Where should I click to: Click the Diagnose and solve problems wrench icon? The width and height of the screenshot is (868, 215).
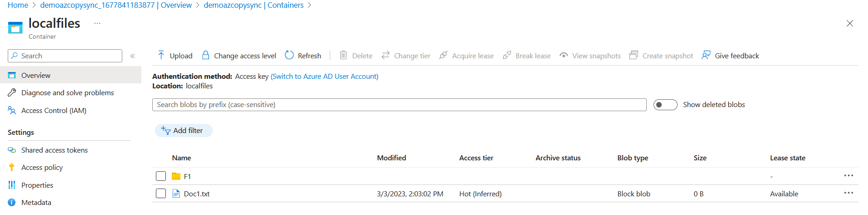tap(12, 92)
